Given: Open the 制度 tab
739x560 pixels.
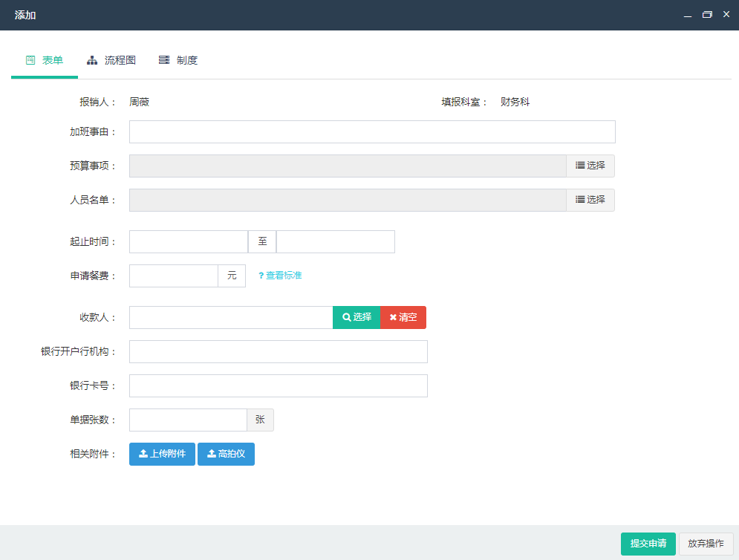Looking at the screenshot, I should click(178, 60).
